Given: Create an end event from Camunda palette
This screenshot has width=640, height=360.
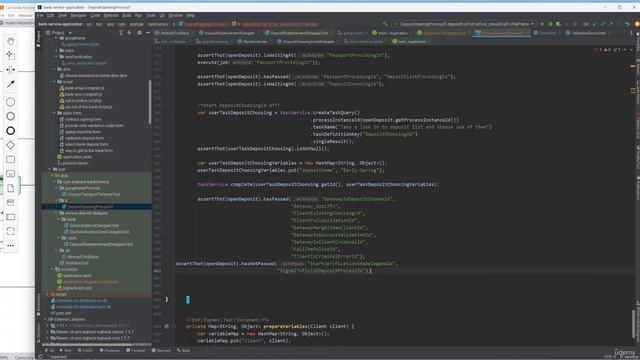Looking at the screenshot, I should [x=11, y=131].
